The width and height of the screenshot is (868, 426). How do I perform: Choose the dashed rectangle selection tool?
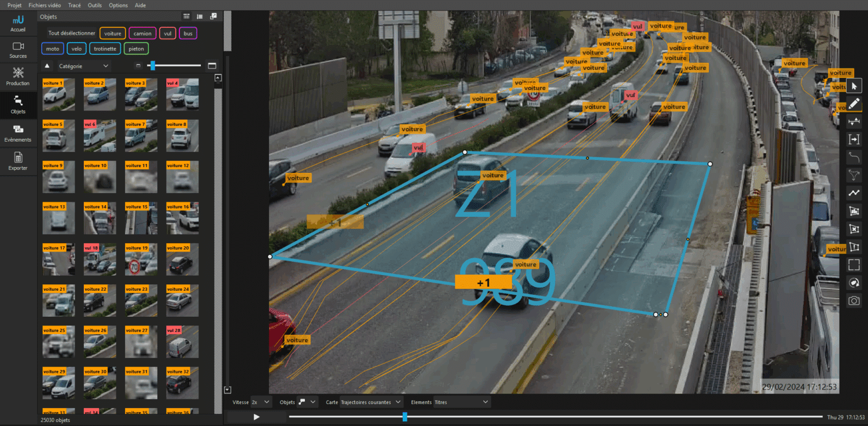tap(854, 265)
